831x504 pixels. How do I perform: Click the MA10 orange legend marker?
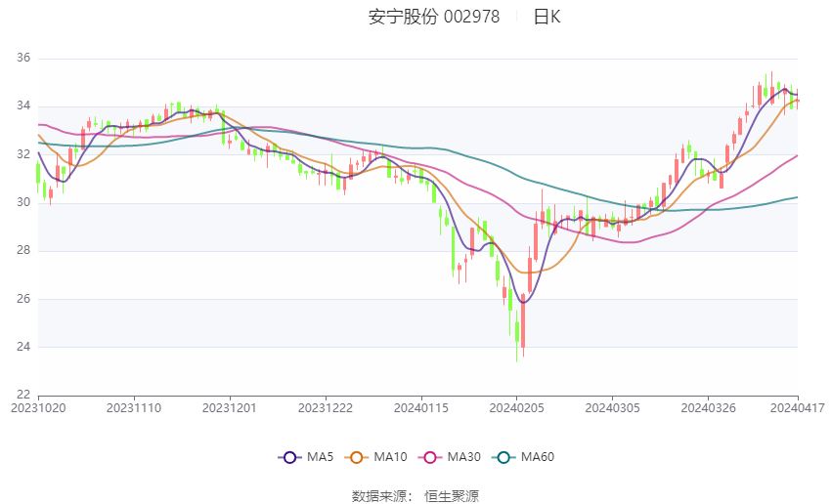[x=357, y=457]
